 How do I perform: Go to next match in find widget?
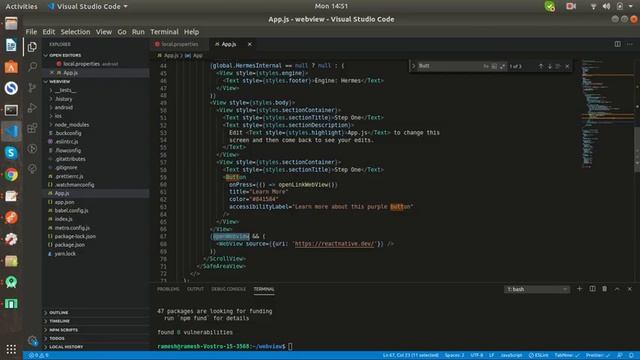click(549, 66)
